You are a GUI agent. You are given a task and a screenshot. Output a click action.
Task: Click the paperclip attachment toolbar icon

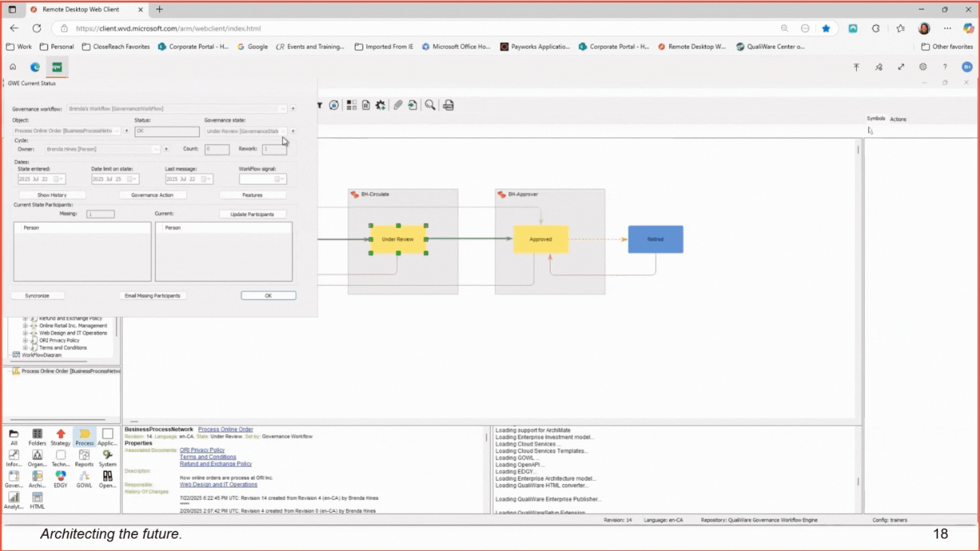click(398, 105)
